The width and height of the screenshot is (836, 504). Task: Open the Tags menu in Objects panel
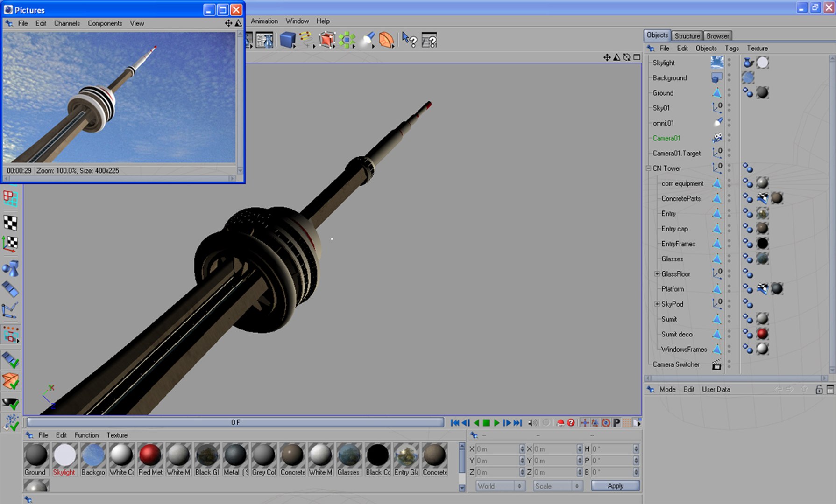tap(732, 49)
